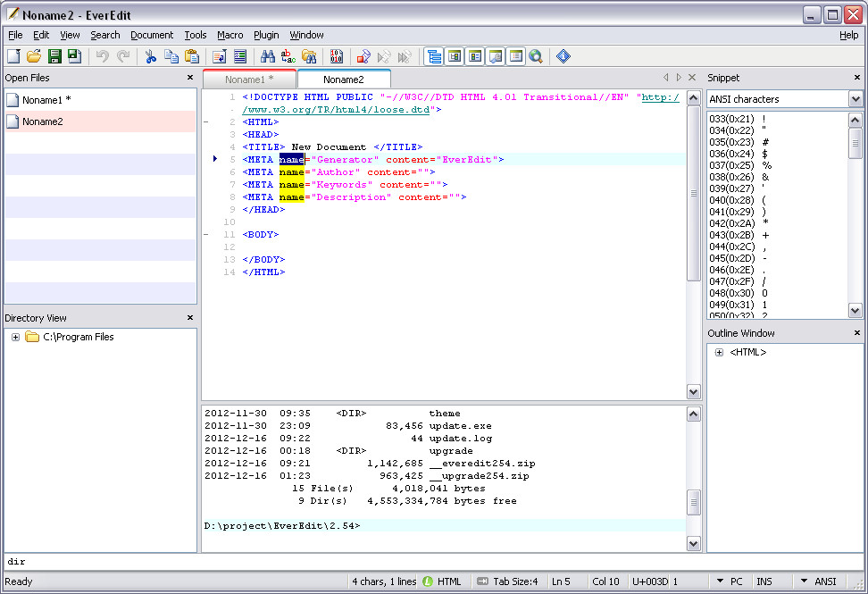Click the hex mode 0101 icon
The width and height of the screenshot is (868, 594).
[x=337, y=57]
